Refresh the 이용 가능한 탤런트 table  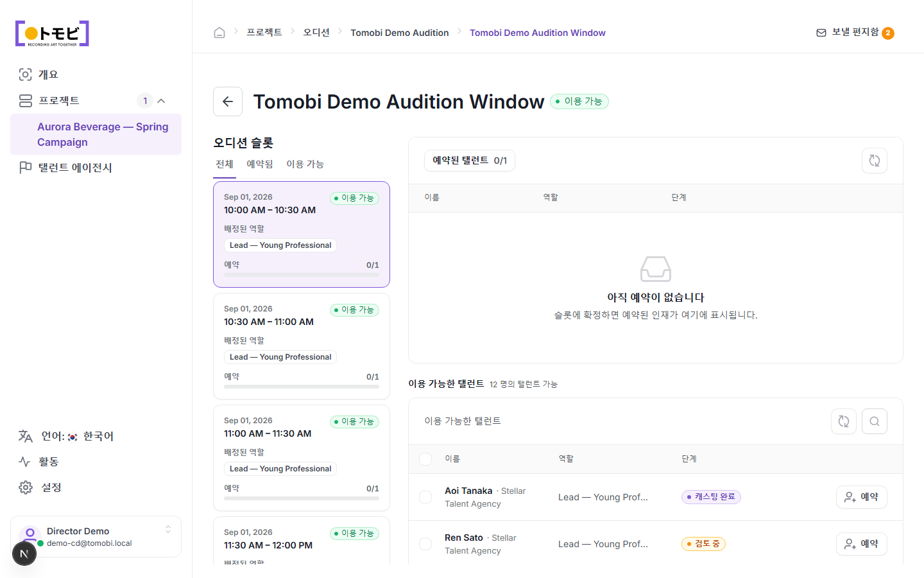[844, 421]
